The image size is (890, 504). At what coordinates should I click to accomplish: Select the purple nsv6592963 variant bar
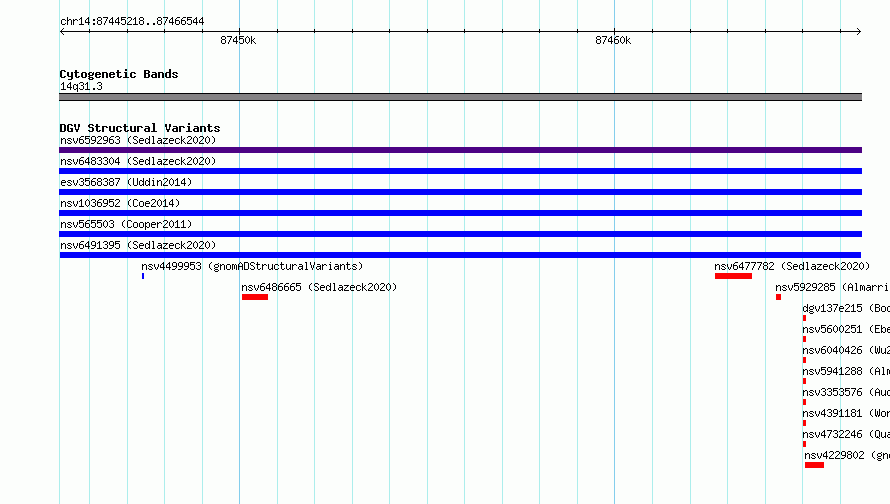tap(460, 150)
